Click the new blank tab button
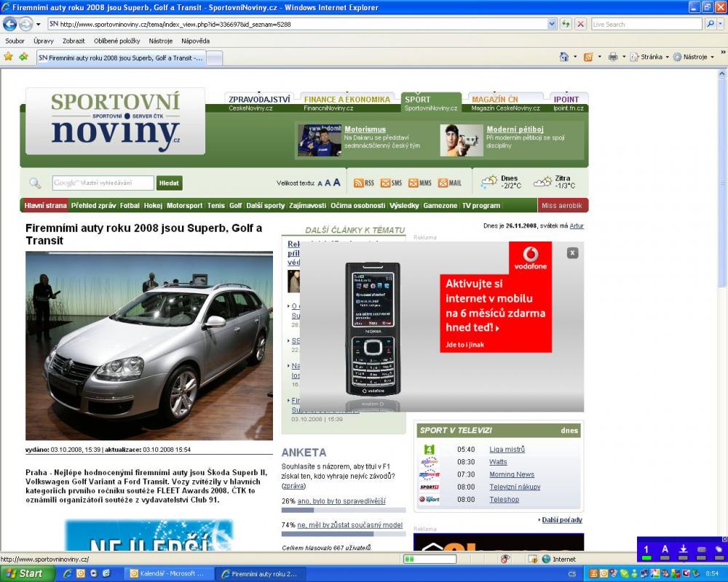Screen dimensions: 728x582 point(214,57)
